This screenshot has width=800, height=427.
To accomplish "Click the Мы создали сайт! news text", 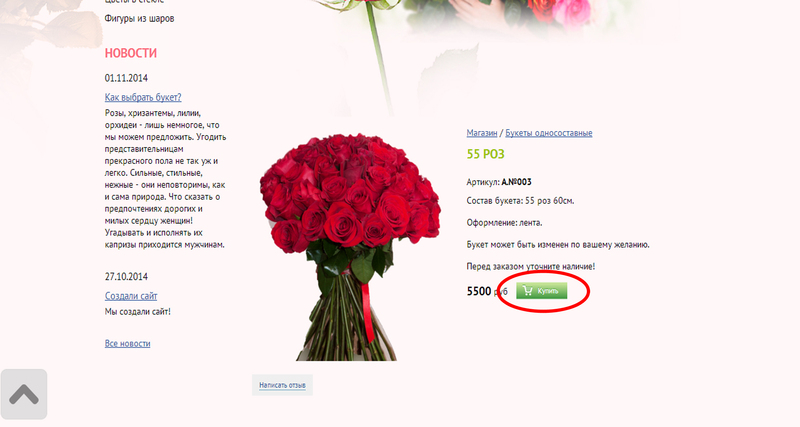I will click(138, 312).
